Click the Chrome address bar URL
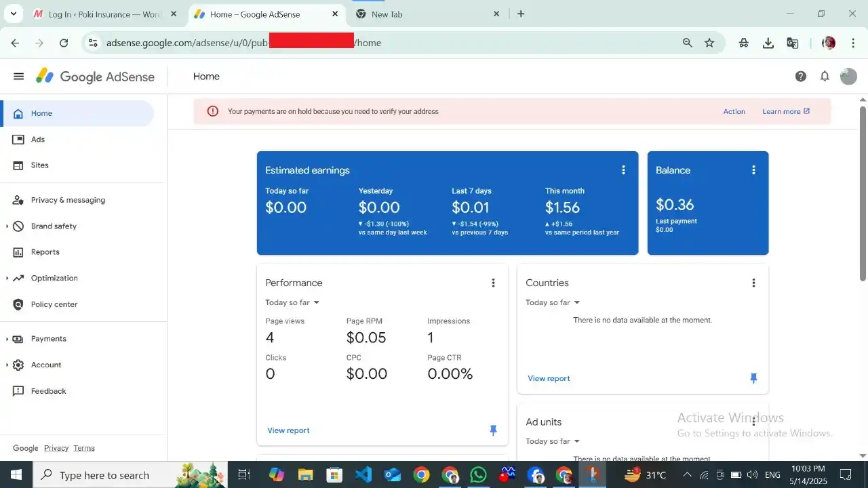Image resolution: width=868 pixels, height=488 pixels. [x=244, y=43]
